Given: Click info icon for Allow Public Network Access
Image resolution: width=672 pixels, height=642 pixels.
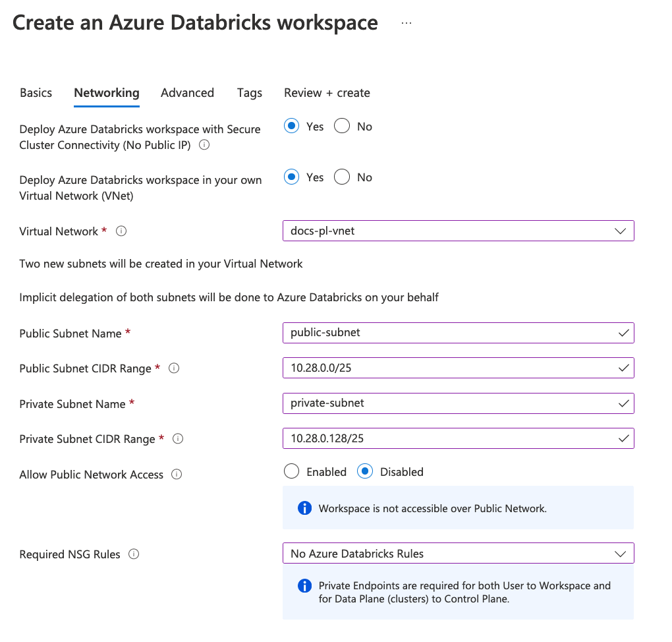Looking at the screenshot, I should [x=177, y=475].
